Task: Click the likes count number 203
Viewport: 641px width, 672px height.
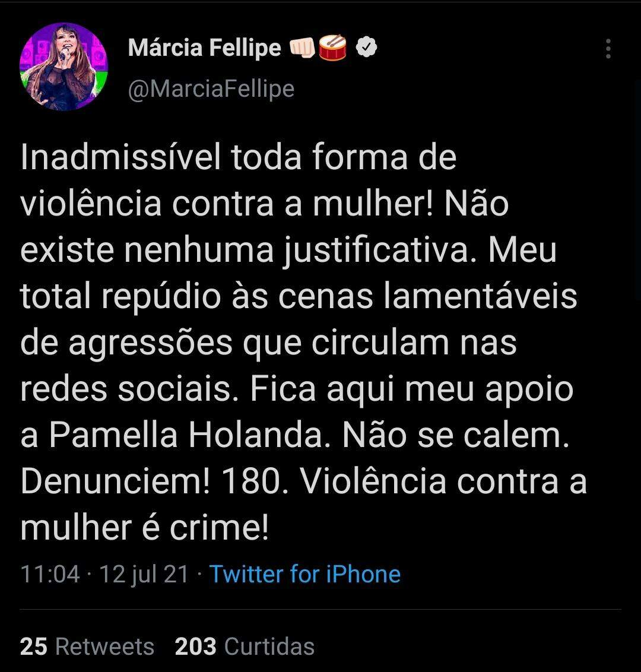Action: [195, 646]
